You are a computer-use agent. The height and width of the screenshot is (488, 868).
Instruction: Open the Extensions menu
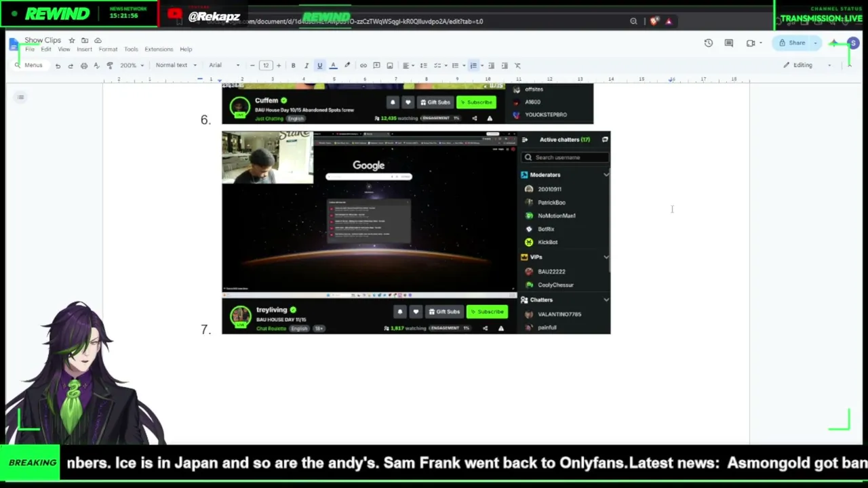(x=159, y=49)
